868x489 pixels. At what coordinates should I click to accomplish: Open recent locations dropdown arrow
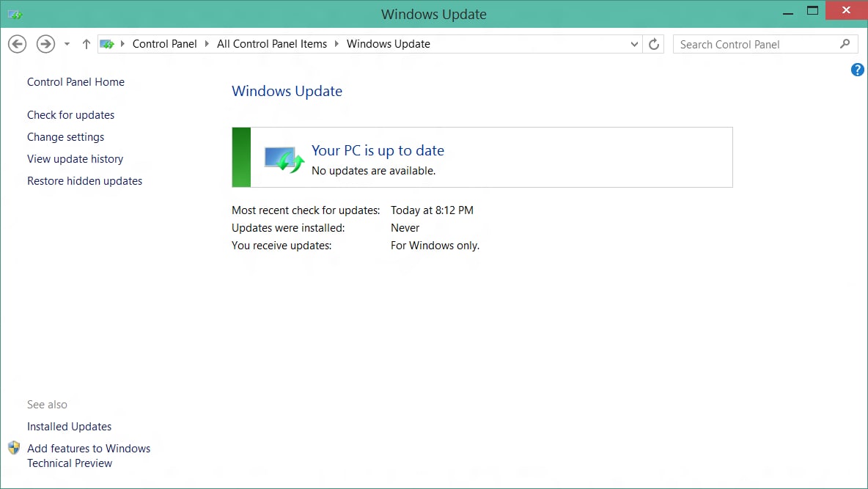67,44
